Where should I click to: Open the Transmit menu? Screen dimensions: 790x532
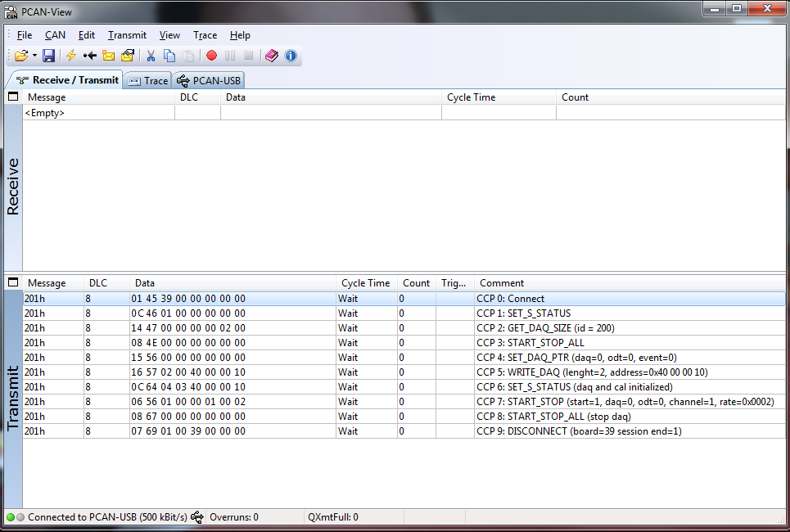coord(127,35)
